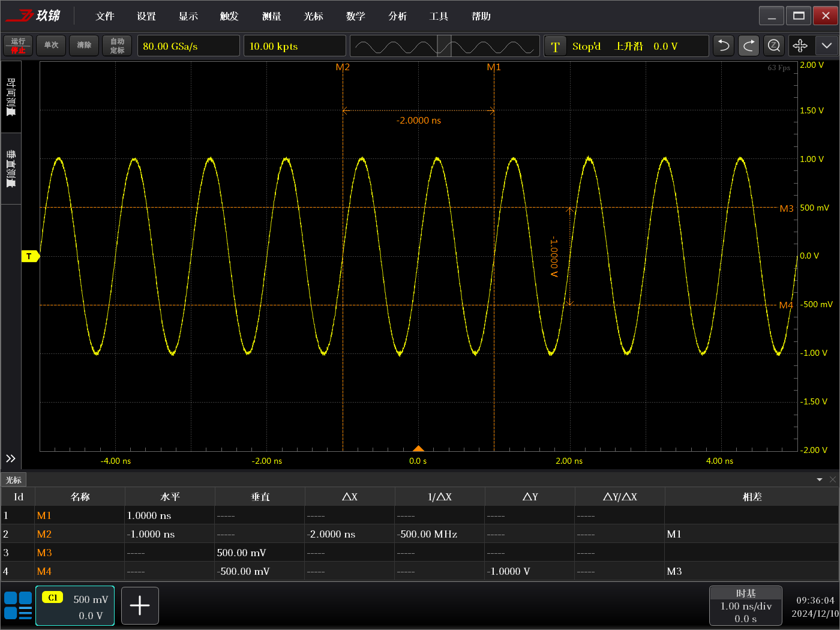Close the cursor panel with the X icon
Image resolution: width=840 pixels, height=630 pixels.
click(x=832, y=479)
